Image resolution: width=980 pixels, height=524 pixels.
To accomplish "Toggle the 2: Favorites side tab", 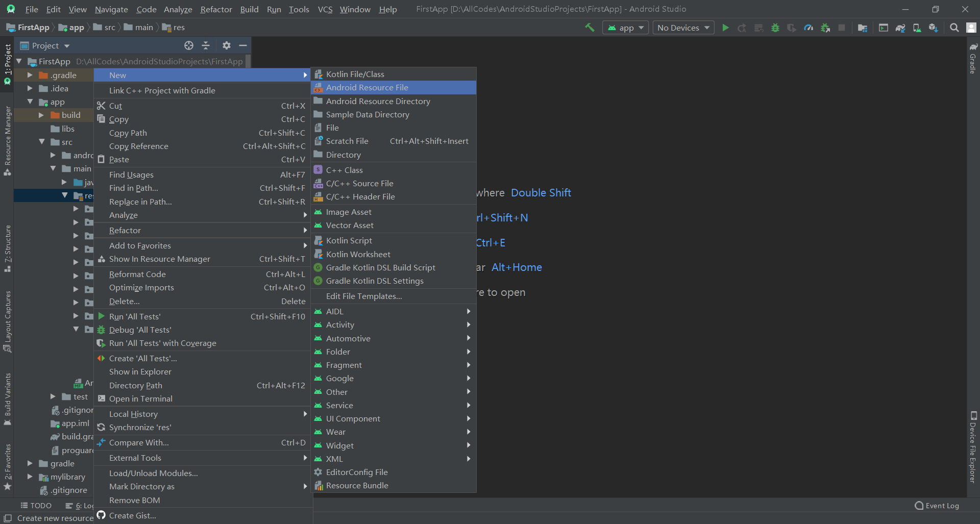I will [7, 467].
